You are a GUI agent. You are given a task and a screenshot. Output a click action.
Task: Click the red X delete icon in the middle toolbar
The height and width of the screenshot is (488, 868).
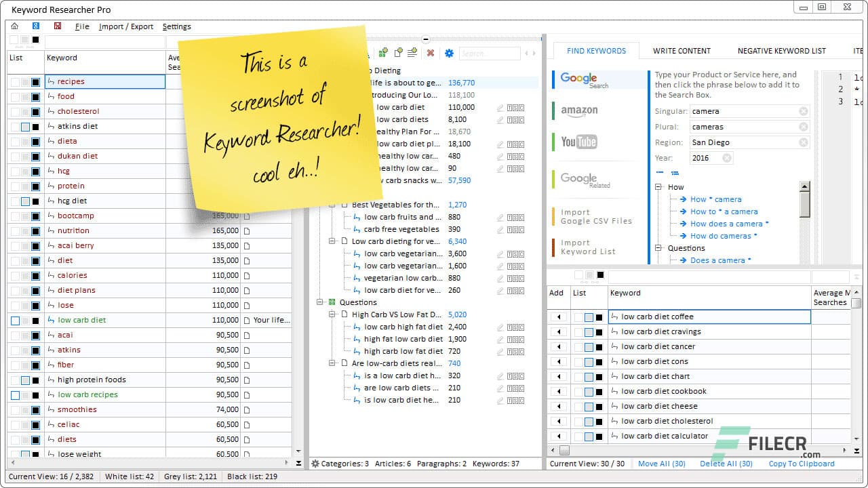(431, 53)
